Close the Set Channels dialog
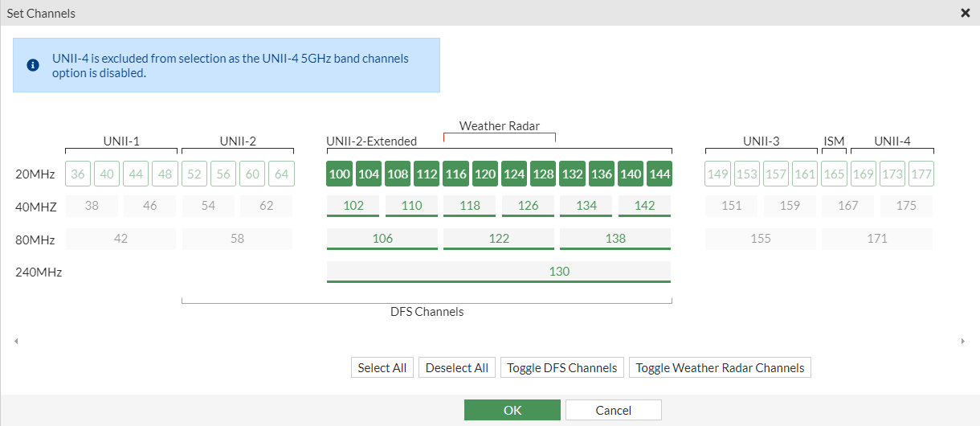980x426 pixels. tap(965, 13)
